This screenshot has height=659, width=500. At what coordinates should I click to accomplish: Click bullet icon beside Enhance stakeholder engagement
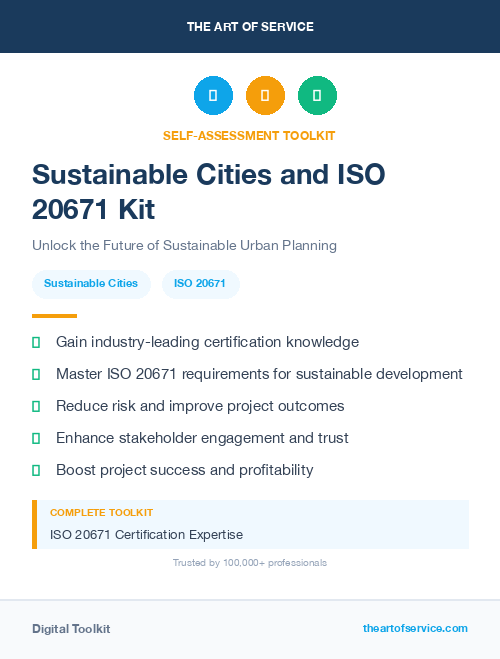point(36,438)
